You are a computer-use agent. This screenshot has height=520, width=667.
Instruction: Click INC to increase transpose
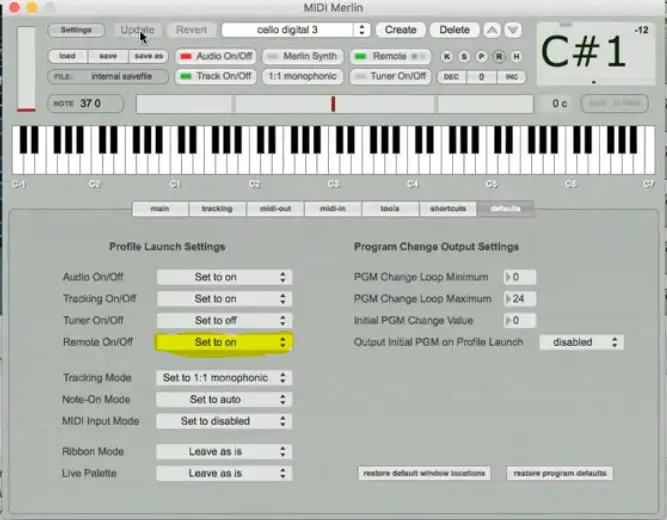[x=511, y=77]
